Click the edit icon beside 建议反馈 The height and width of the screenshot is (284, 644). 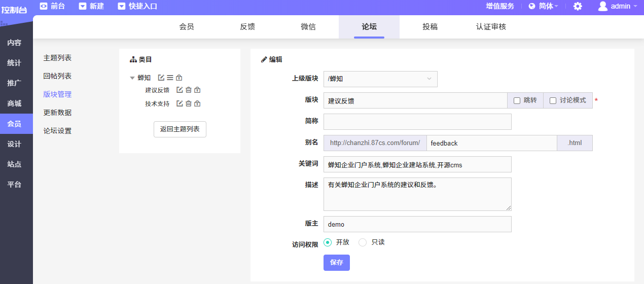tap(180, 90)
